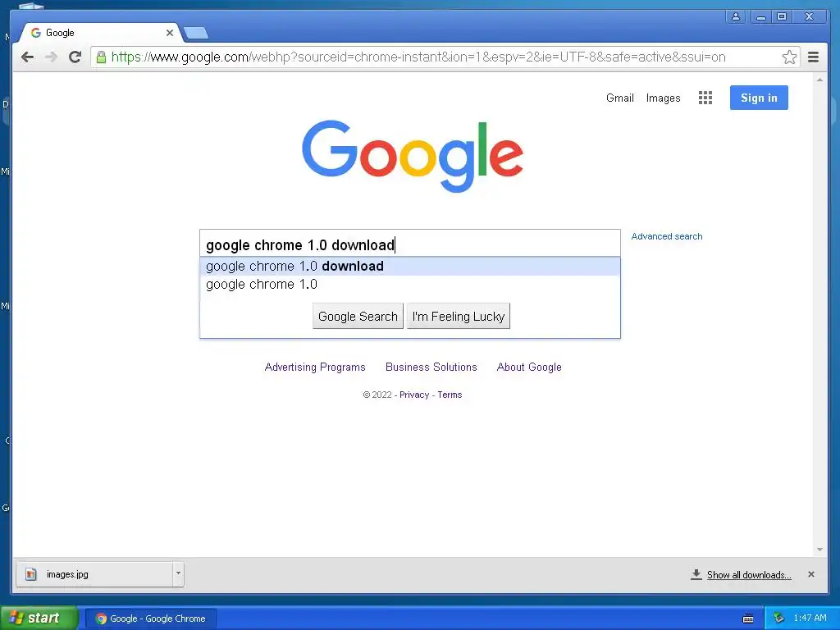Click I'm Feeling Lucky button

[458, 316]
